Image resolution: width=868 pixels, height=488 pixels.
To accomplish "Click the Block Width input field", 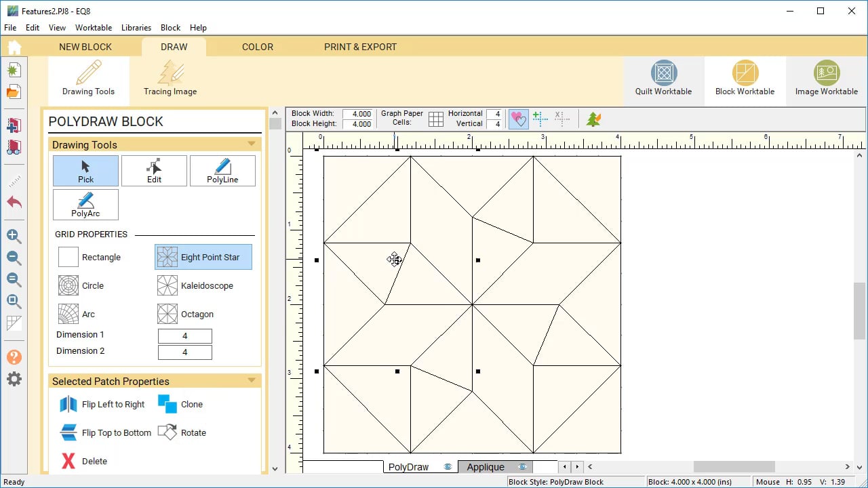I will coord(357,114).
